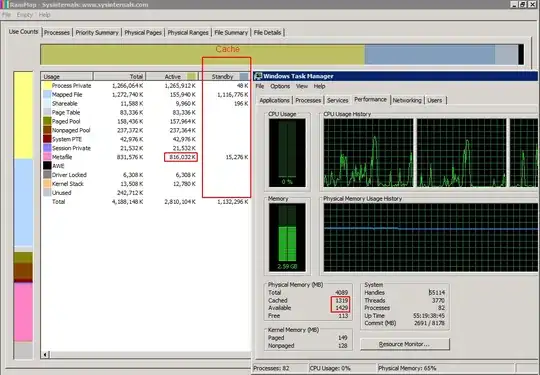Select the pink Metafile legend square

(47, 157)
